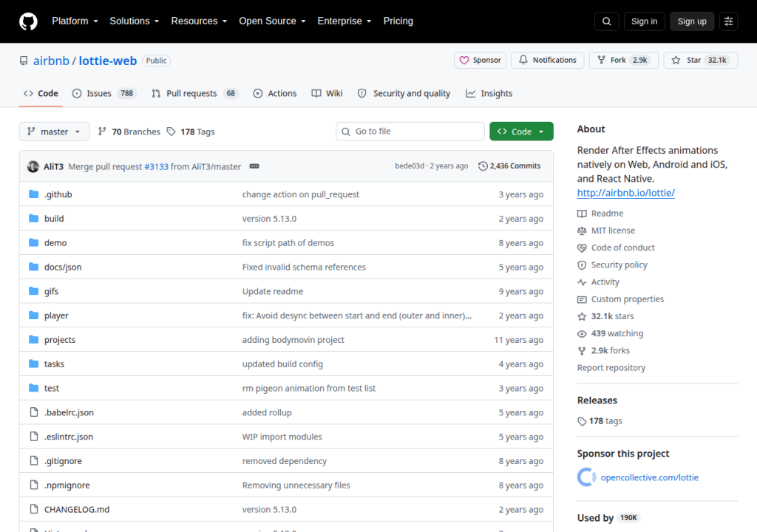Open the Code of conduct link
This screenshot has height=532, width=757.
pos(616,248)
